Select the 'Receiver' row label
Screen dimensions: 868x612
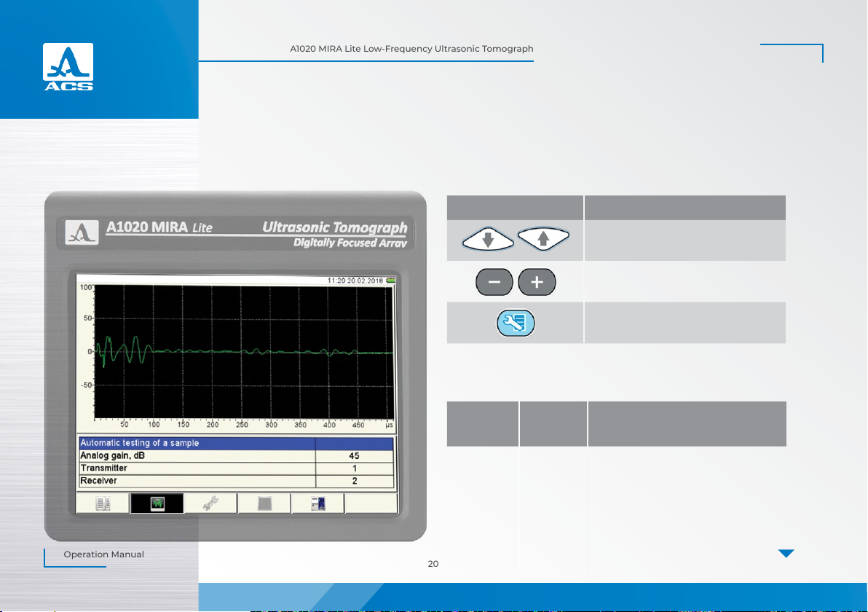(98, 481)
